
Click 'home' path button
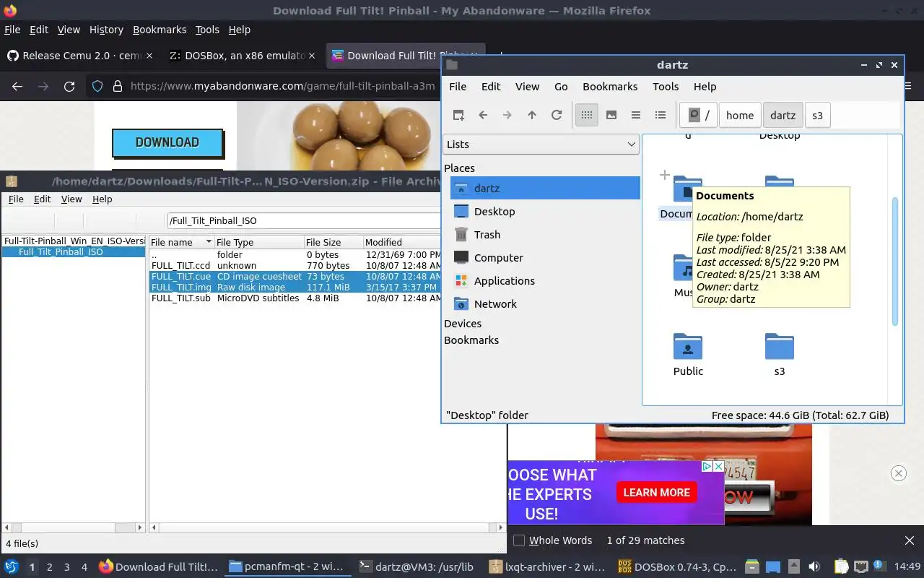point(740,115)
